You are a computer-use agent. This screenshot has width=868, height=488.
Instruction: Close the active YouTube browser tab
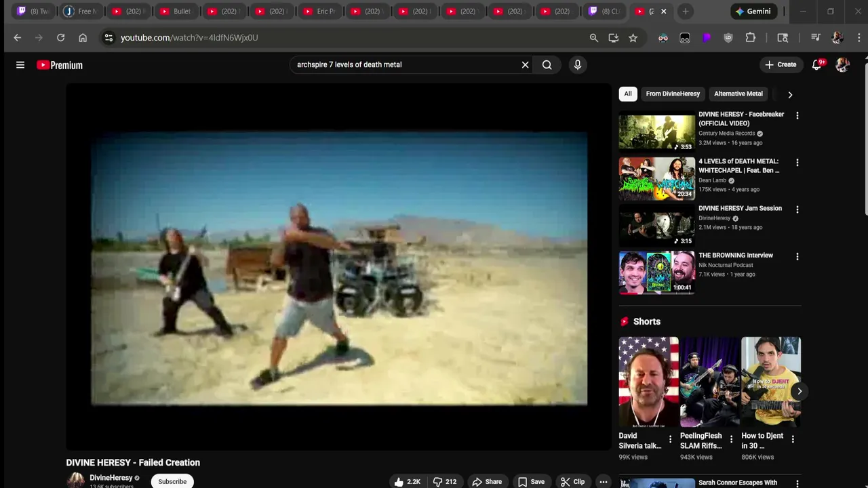[x=664, y=12]
